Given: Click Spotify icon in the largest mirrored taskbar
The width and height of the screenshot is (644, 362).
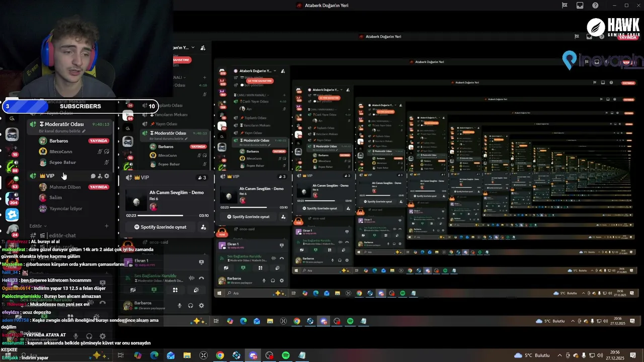Looking at the screenshot, I should coord(350,321).
